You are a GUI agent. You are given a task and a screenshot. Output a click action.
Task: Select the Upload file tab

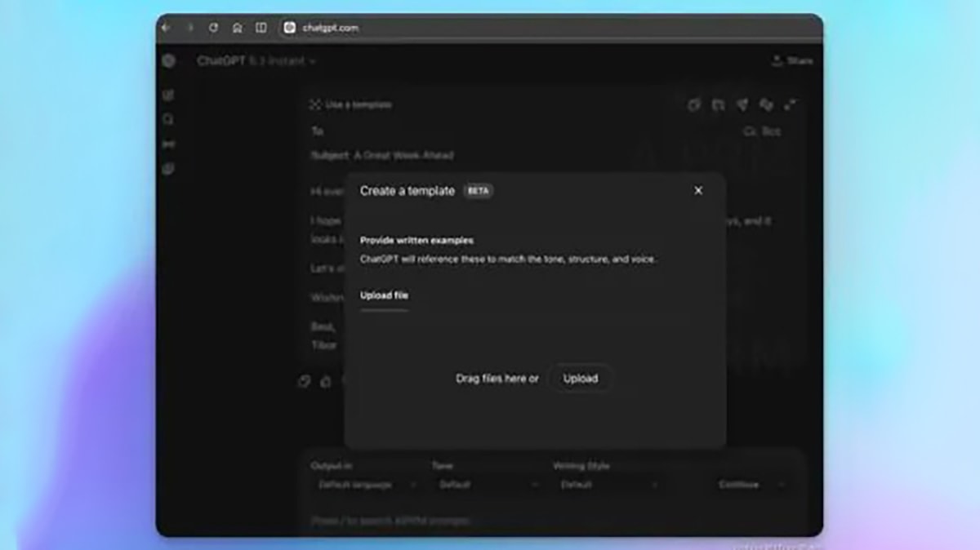click(384, 295)
